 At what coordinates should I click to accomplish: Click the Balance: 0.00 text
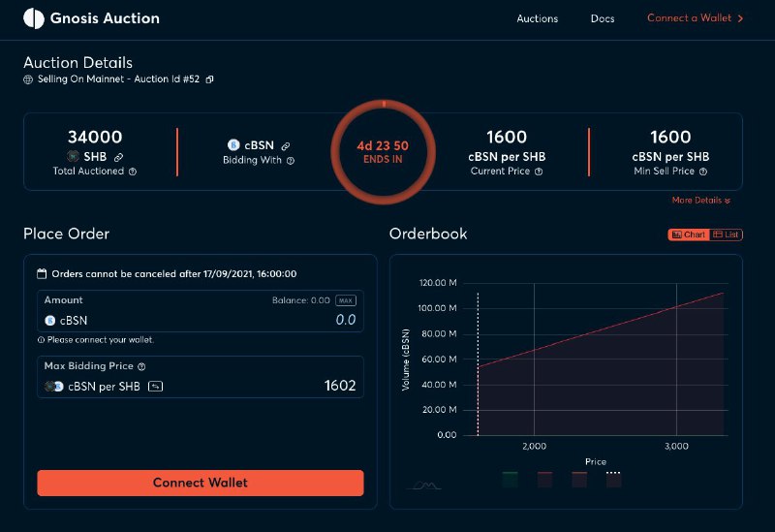[301, 300]
